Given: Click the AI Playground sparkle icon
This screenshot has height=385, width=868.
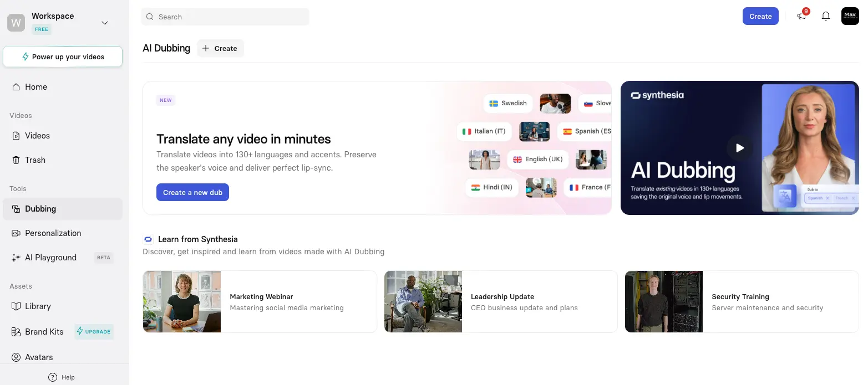Looking at the screenshot, I should point(16,258).
